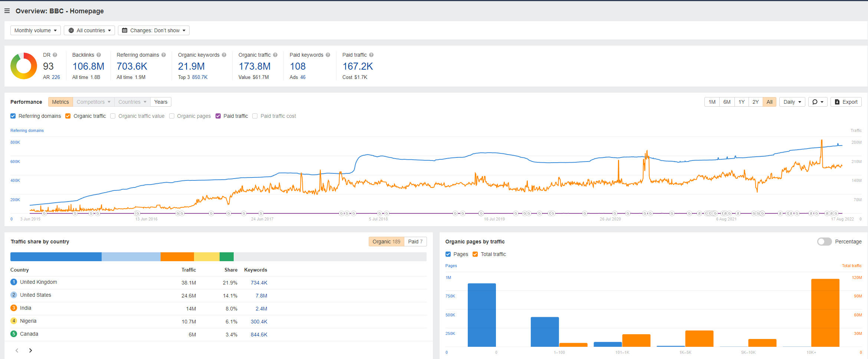The width and height of the screenshot is (868, 359).
Task: Toggle the Referring domains checkbox
Action: point(13,116)
